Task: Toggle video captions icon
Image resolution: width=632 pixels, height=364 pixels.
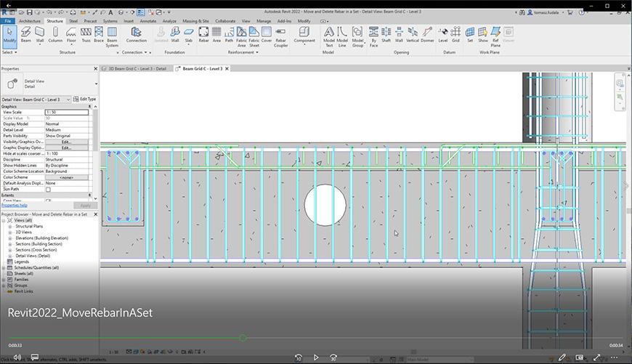Action: 35,357
